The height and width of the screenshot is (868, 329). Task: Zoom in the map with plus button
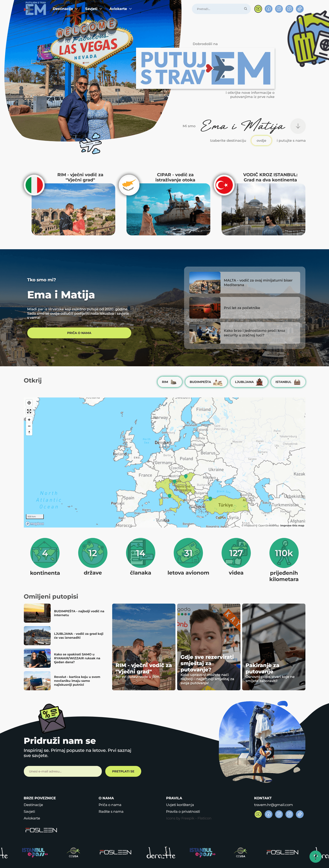(x=29, y=420)
